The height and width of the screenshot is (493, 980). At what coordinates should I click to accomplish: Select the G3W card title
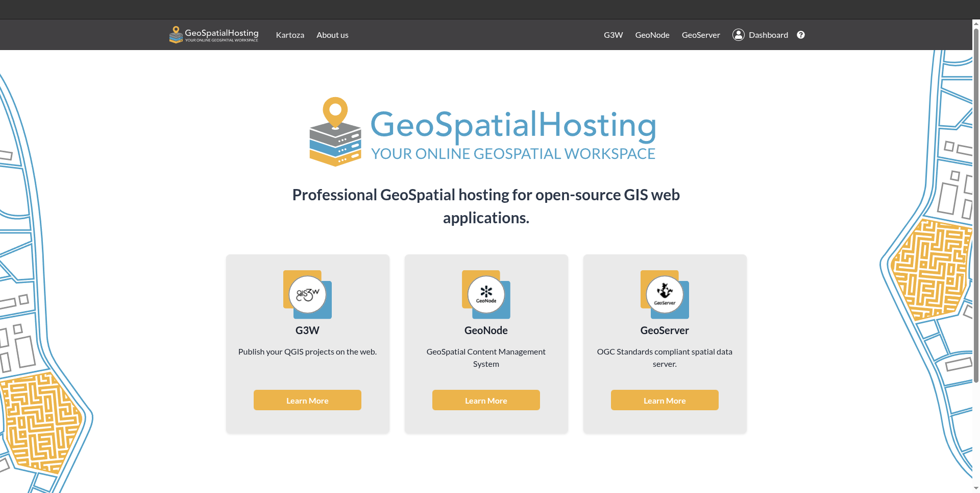[x=307, y=331]
